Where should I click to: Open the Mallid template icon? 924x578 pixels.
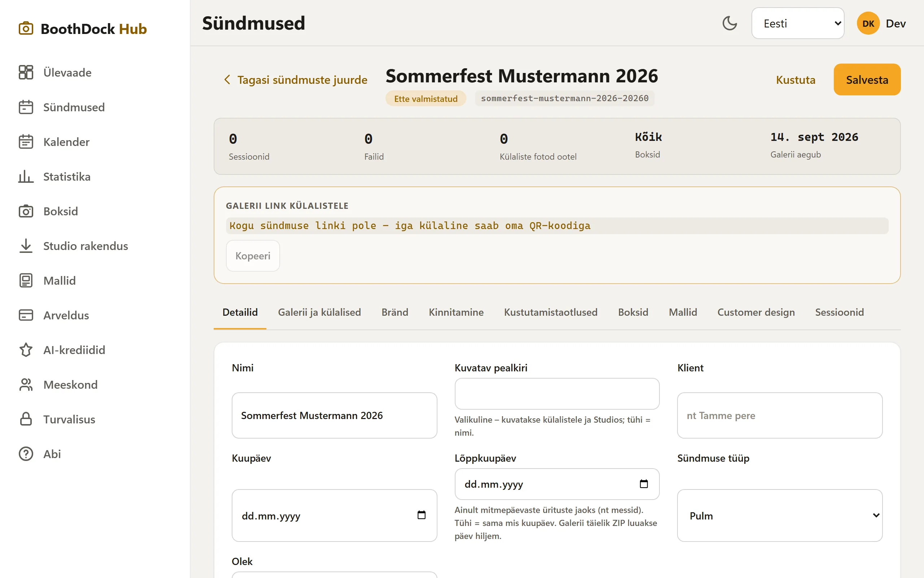(26, 281)
